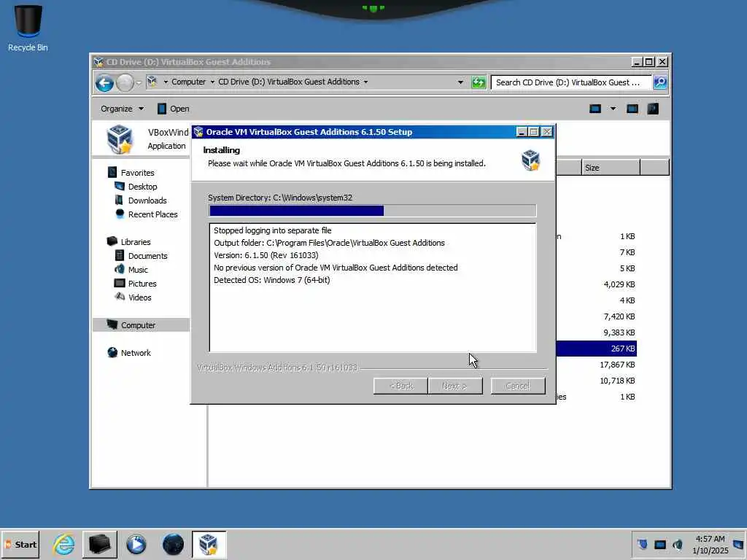Click the Favorites star icon in sidebar

pos(112,172)
